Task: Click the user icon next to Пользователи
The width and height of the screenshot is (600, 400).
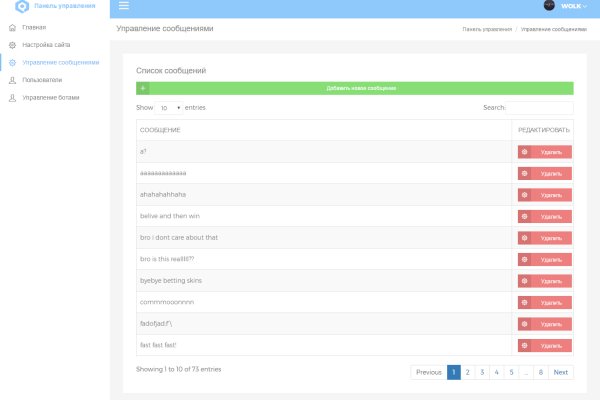Action: pyautogui.click(x=12, y=80)
